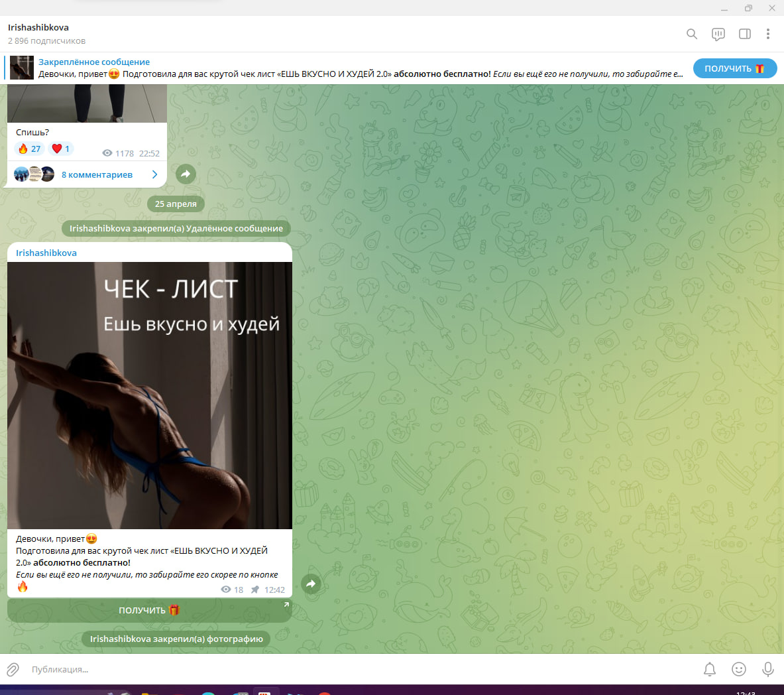Click the закрепил(а) Удалённое сообщение service message
This screenshot has width=784, height=695.
[176, 228]
